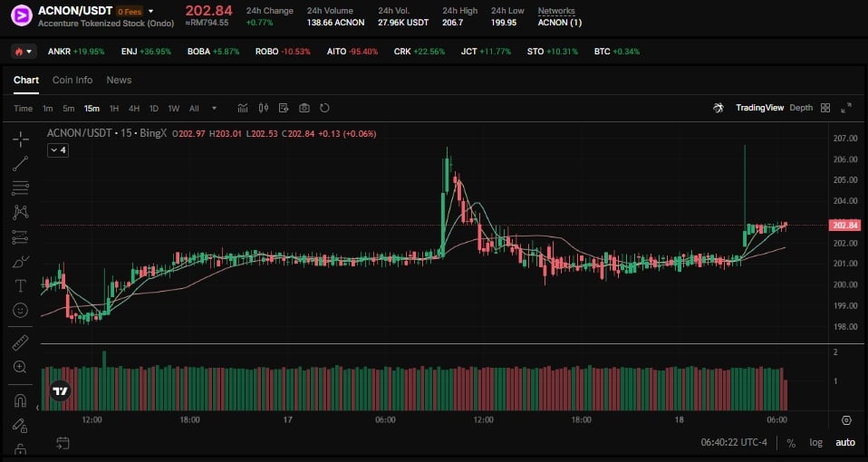
Task: Select the 1H timeframe
Action: click(x=114, y=108)
